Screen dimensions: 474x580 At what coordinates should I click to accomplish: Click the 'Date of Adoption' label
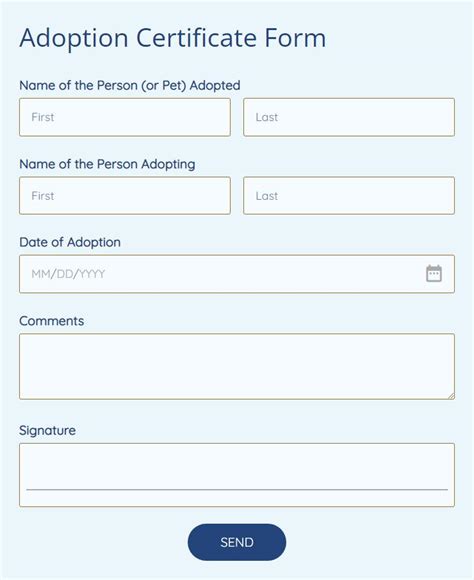[x=70, y=242]
